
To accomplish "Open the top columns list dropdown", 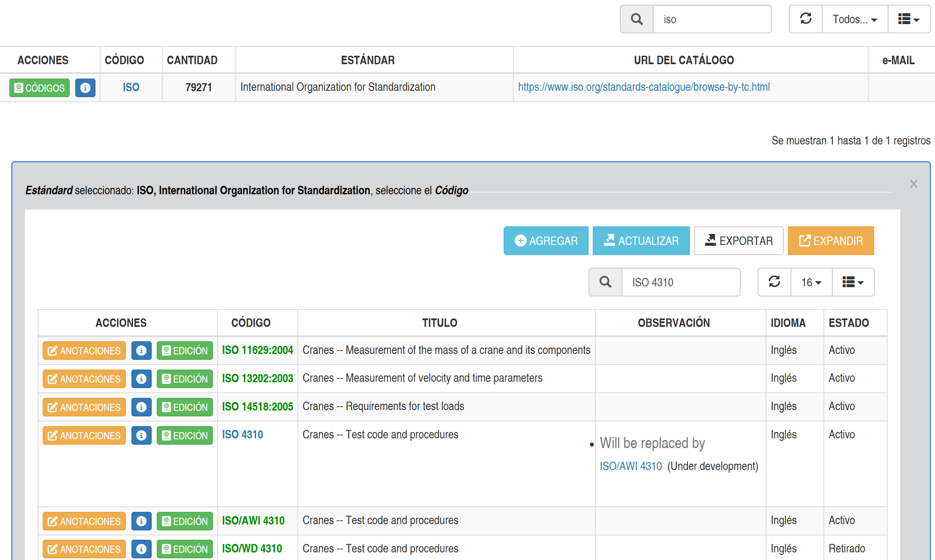I will coord(908,19).
